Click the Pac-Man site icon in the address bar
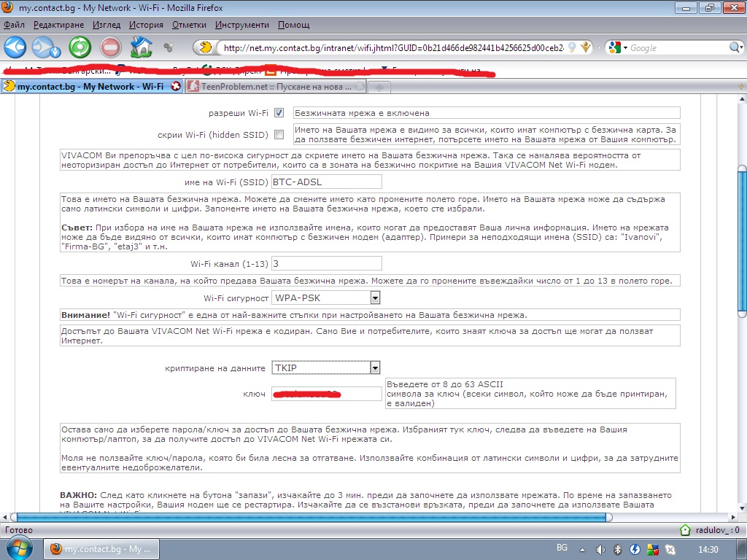This screenshot has height=560, width=747. pos(205,47)
